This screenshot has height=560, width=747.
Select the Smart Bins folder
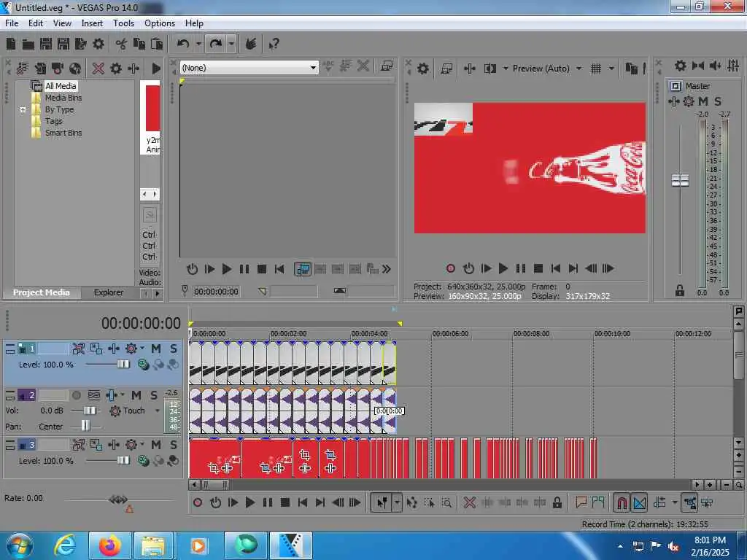click(x=63, y=133)
